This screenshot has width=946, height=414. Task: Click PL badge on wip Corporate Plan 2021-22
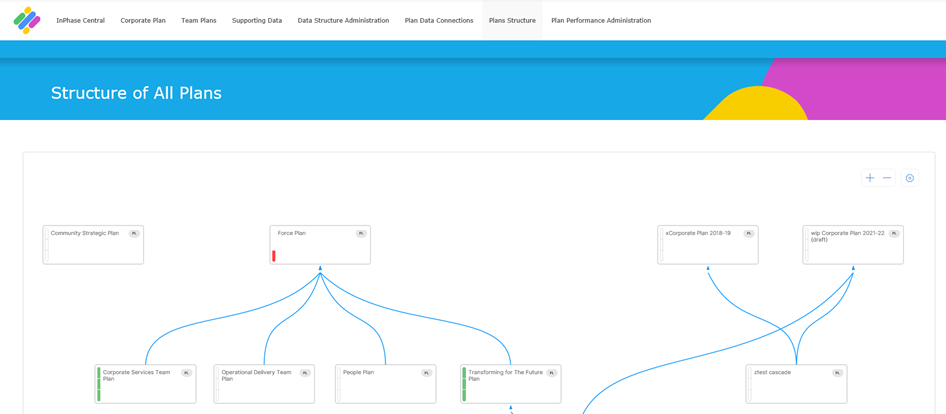pos(894,233)
